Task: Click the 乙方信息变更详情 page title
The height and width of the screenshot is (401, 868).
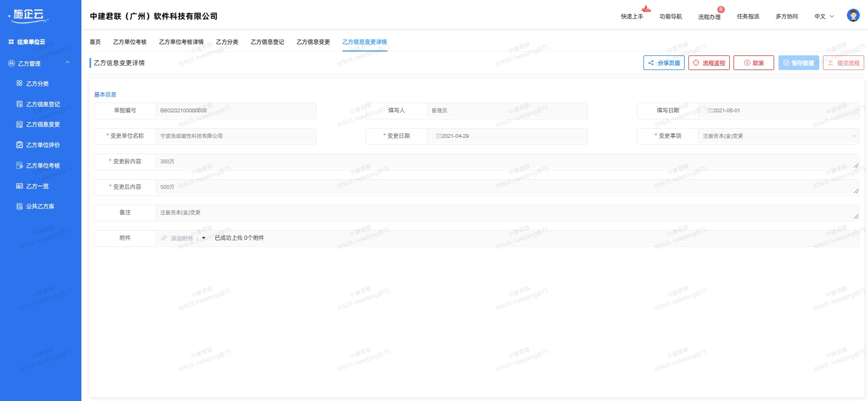Action: click(x=119, y=63)
